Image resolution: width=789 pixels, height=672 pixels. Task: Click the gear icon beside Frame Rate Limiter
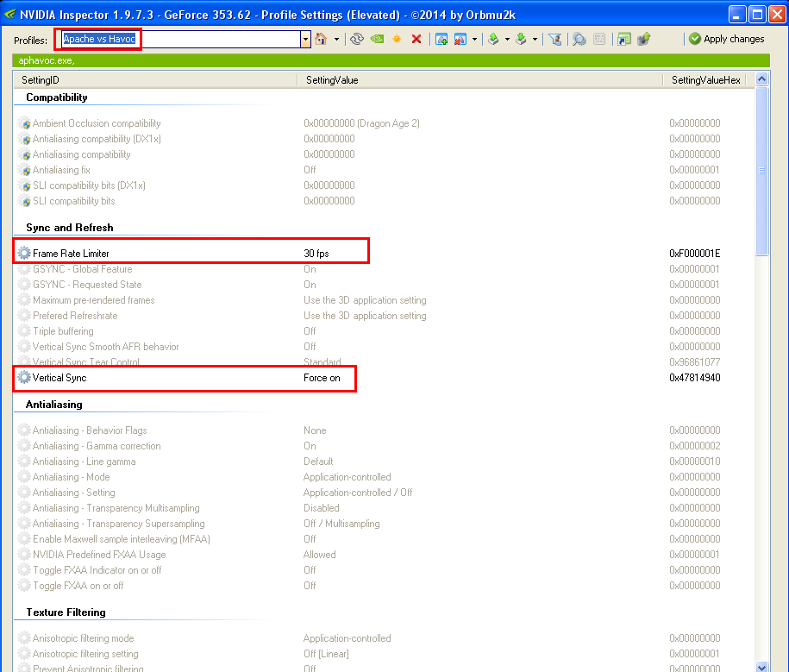[23, 253]
